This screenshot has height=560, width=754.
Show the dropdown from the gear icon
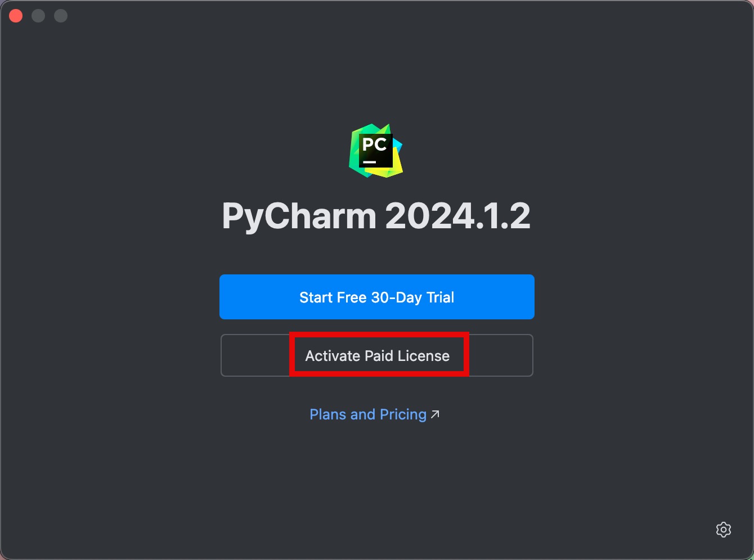(x=723, y=530)
